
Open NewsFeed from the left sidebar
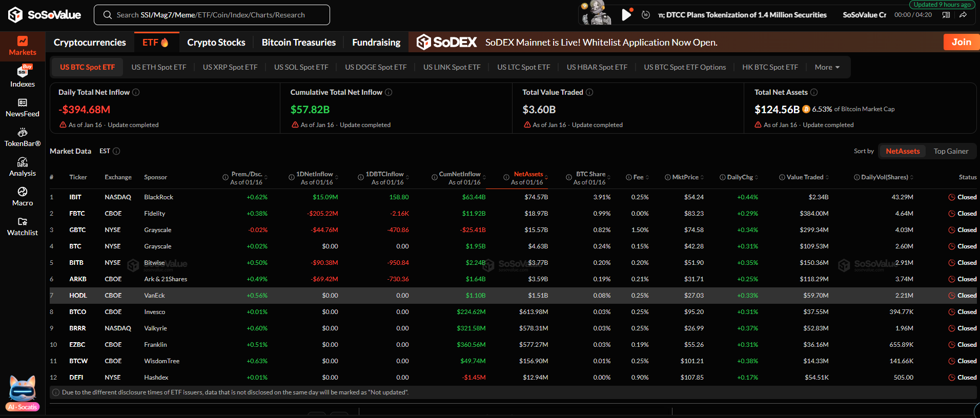point(23,108)
